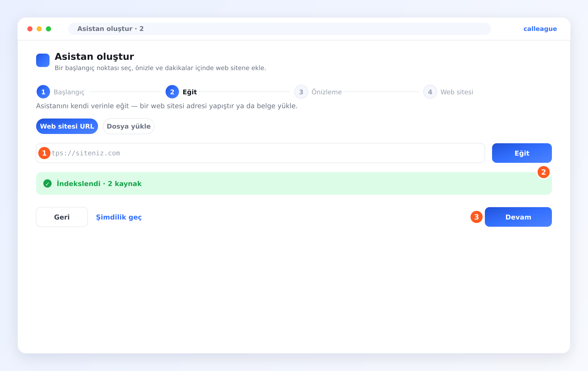Click the Eğit train button
This screenshot has width=588, height=371.
point(522,153)
